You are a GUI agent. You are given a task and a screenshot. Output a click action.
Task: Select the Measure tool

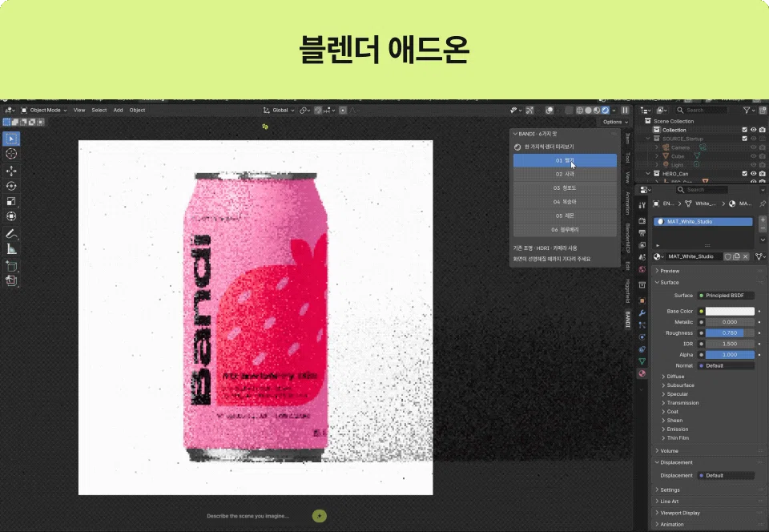pos(11,249)
